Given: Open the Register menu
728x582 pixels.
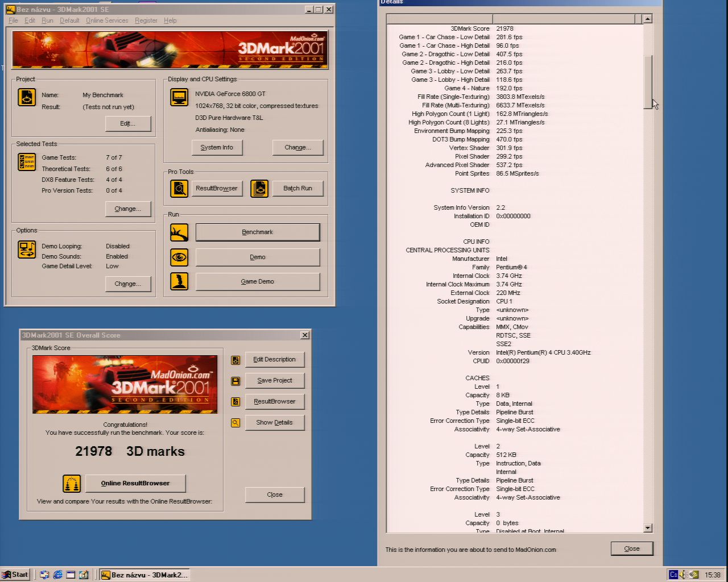Looking at the screenshot, I should [x=146, y=20].
